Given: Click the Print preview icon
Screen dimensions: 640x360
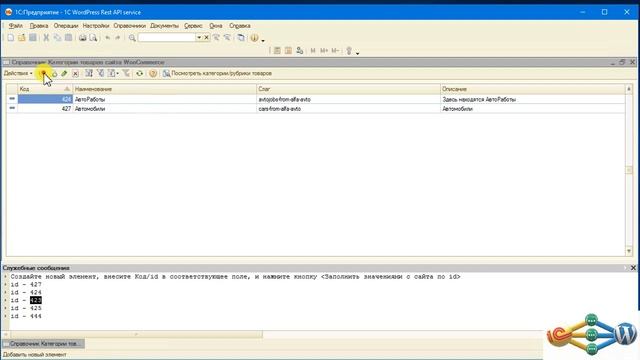Looking at the screenshot, I should (x=93, y=38).
